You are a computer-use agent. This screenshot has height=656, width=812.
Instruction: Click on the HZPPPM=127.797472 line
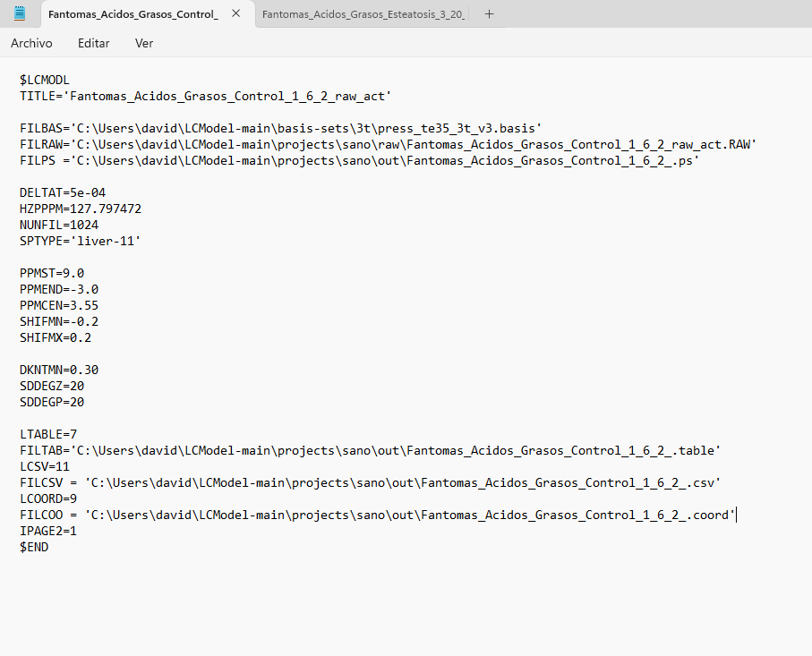tap(81, 209)
